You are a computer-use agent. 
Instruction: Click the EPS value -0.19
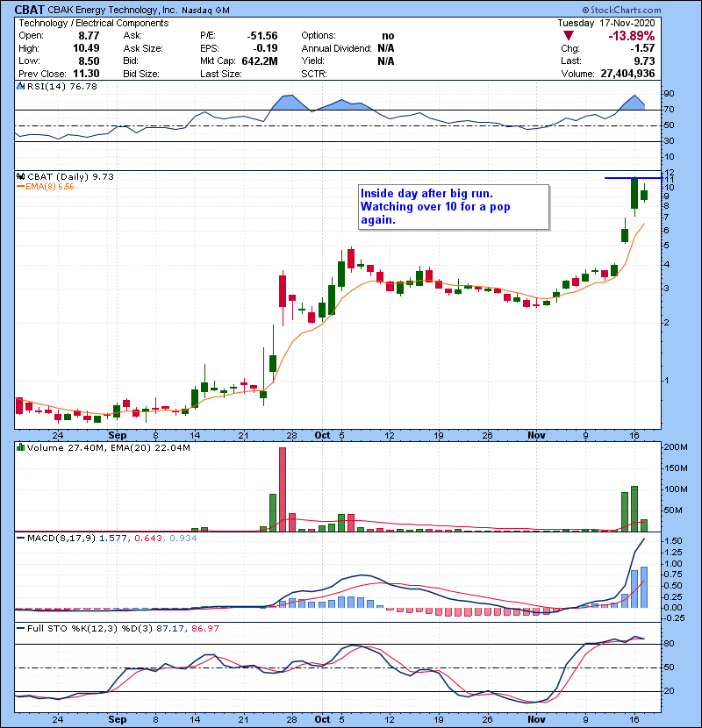(265, 48)
